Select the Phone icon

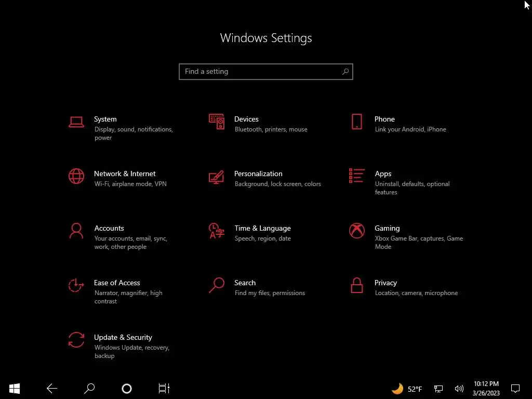(x=356, y=122)
